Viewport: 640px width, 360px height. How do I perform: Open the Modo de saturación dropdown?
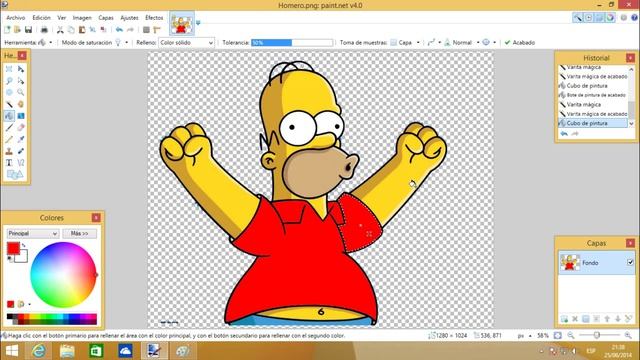pos(122,42)
